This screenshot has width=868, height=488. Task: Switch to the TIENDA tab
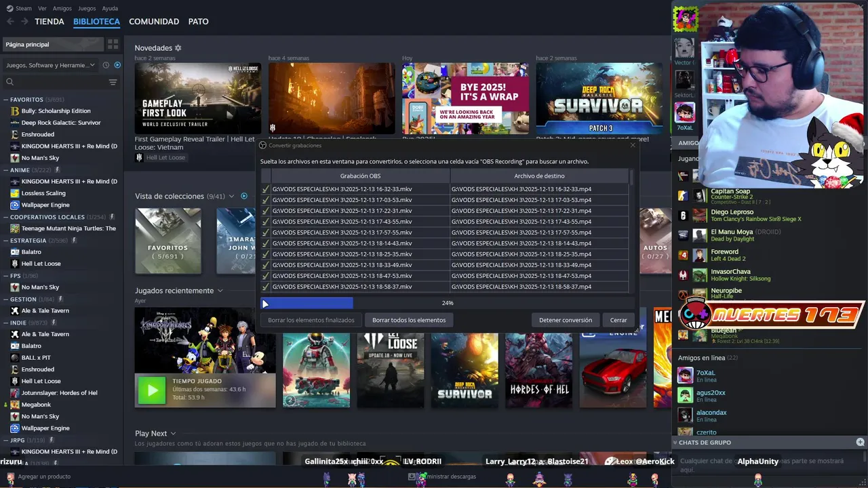50,22
